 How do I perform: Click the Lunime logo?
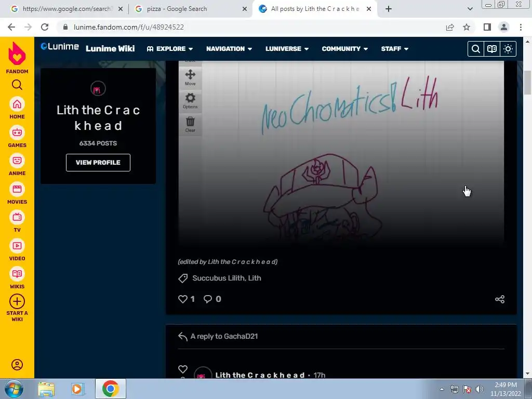[x=60, y=46]
